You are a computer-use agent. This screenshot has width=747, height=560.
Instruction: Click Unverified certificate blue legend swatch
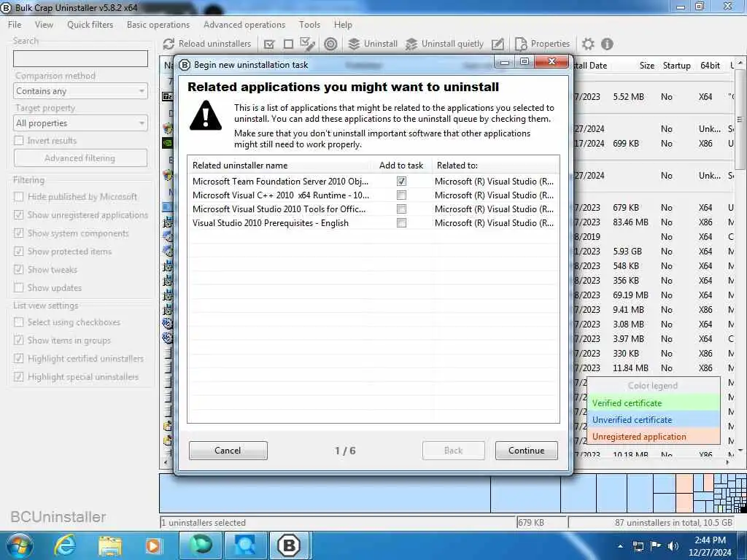pyautogui.click(x=653, y=420)
